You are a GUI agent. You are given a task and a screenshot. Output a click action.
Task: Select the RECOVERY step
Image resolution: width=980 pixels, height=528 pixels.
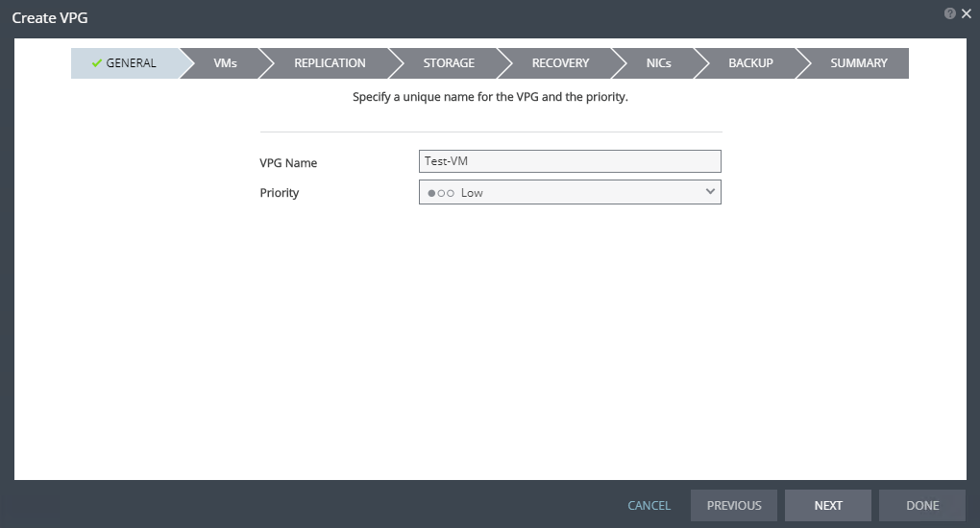560,63
